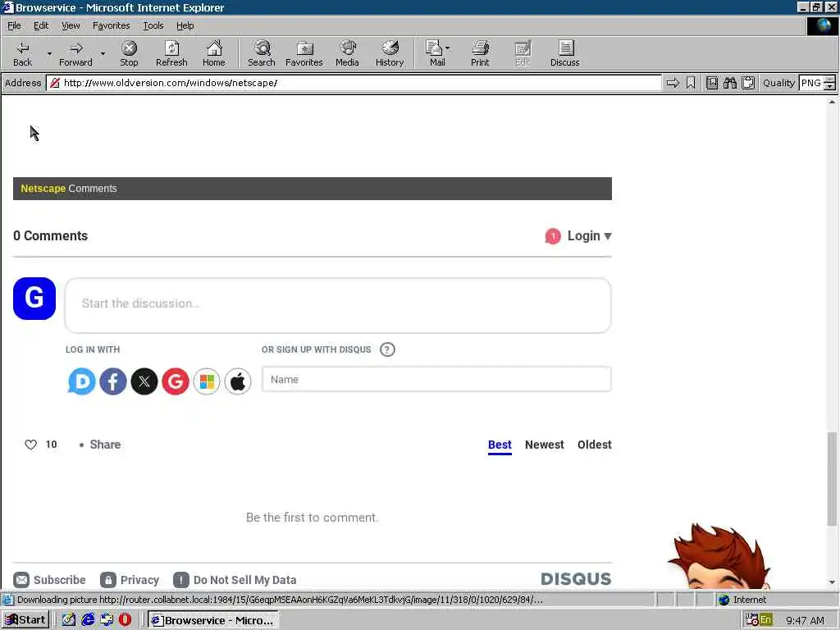Open the Favorites menu

tap(111, 25)
